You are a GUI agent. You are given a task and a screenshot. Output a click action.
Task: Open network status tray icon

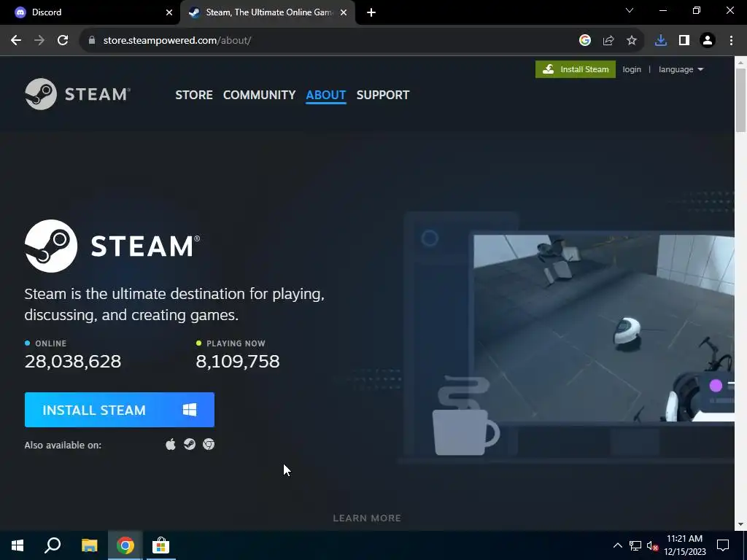click(635, 545)
